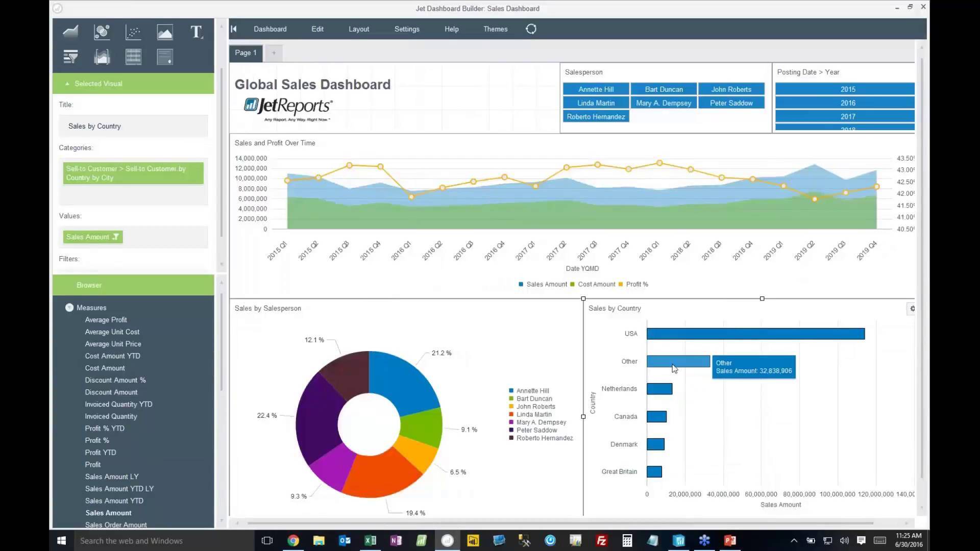980x551 pixels.
Task: Add a new page with the plus tab
Action: click(x=274, y=53)
